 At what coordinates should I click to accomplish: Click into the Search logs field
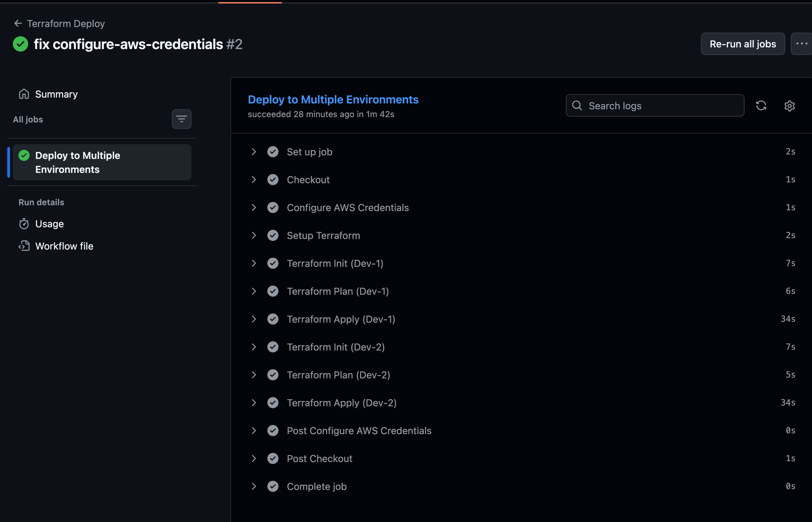coord(655,105)
